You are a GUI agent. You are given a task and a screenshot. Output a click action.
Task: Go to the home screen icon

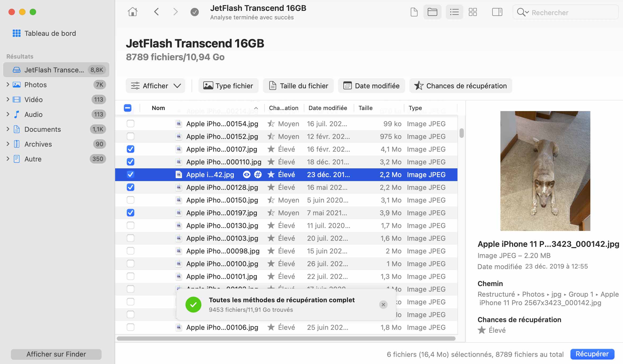pos(133,12)
